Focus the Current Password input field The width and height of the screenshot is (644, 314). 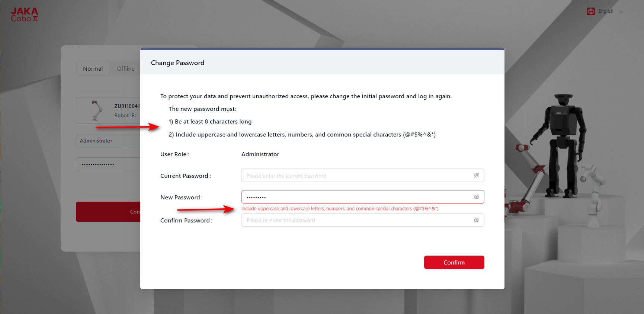[357, 176]
